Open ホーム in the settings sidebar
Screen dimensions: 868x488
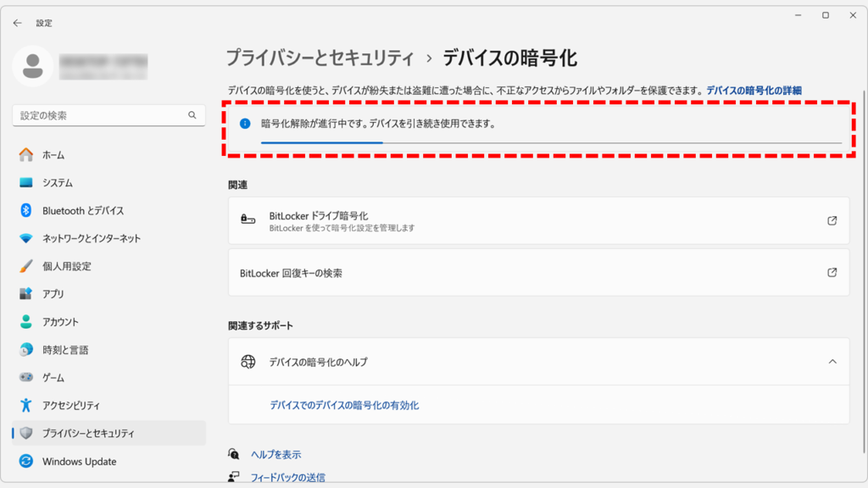[x=109, y=155]
